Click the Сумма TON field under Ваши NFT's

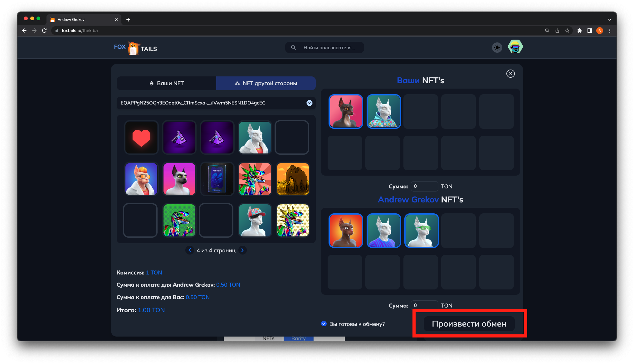[424, 186]
